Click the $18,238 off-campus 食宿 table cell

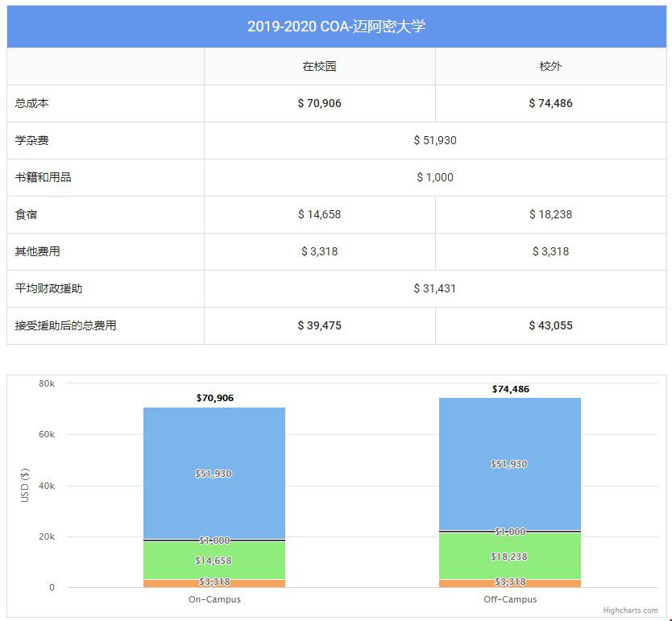point(550,214)
